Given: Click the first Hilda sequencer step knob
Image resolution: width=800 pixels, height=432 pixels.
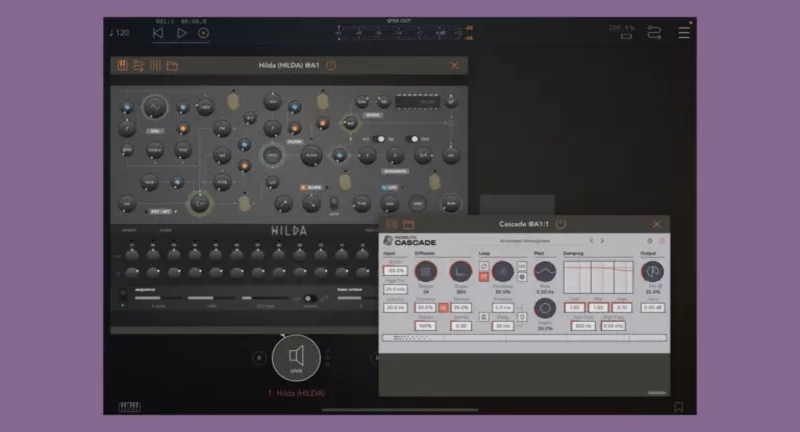Looking at the screenshot, I should click(x=132, y=253).
